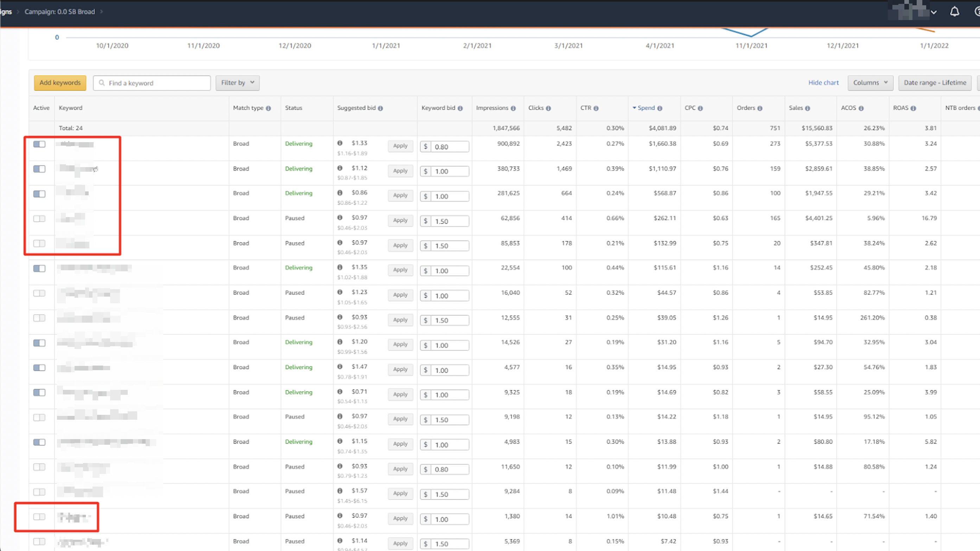Hide the chart using the Hide chart link

tap(823, 83)
